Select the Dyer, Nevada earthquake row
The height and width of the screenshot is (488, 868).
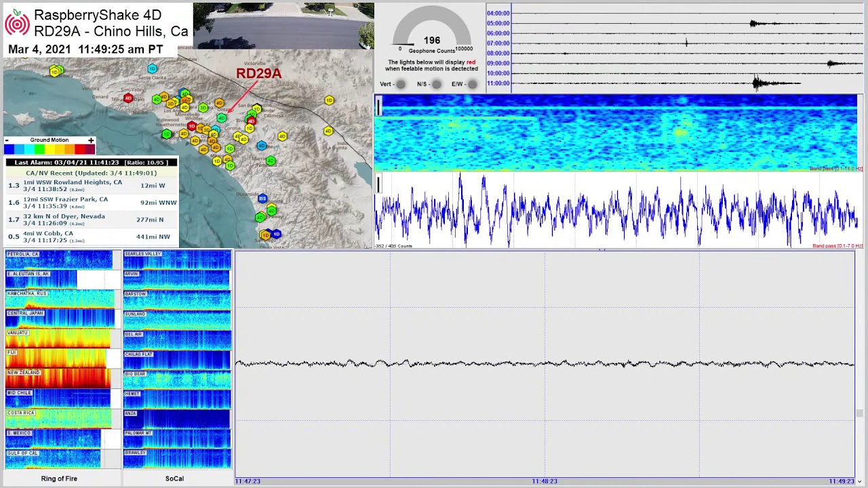[x=92, y=220]
